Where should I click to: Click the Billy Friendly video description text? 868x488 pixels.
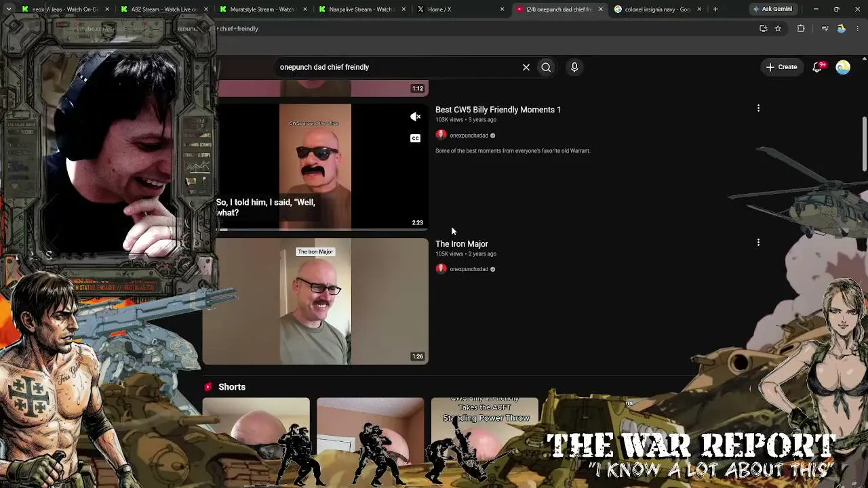[513, 151]
